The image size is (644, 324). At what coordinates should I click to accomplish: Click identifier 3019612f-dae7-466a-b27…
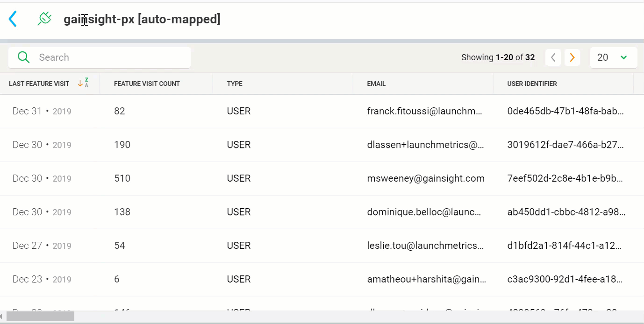pos(565,145)
